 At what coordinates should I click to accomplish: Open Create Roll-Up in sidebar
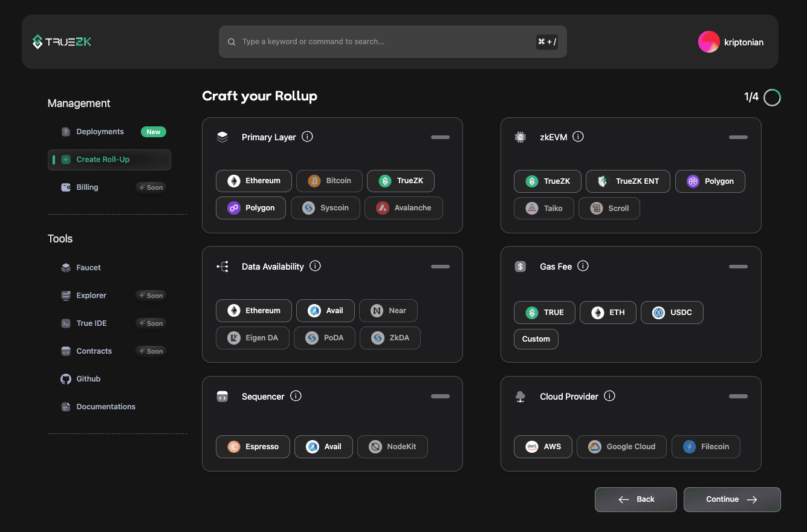pyautogui.click(x=109, y=160)
